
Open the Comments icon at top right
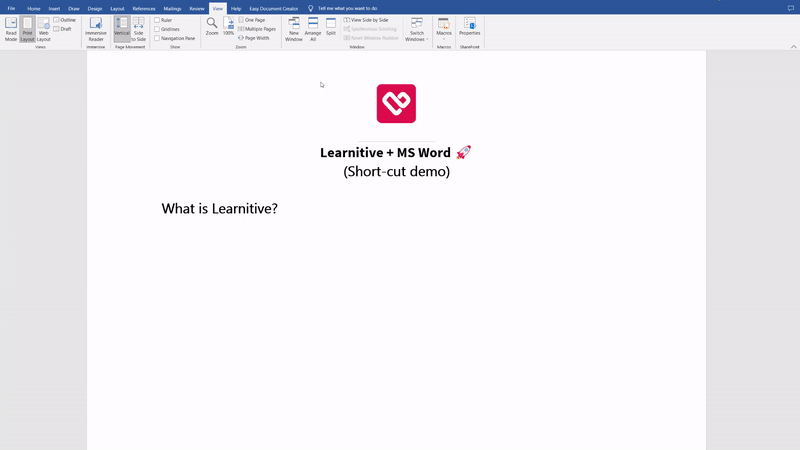pos(791,8)
